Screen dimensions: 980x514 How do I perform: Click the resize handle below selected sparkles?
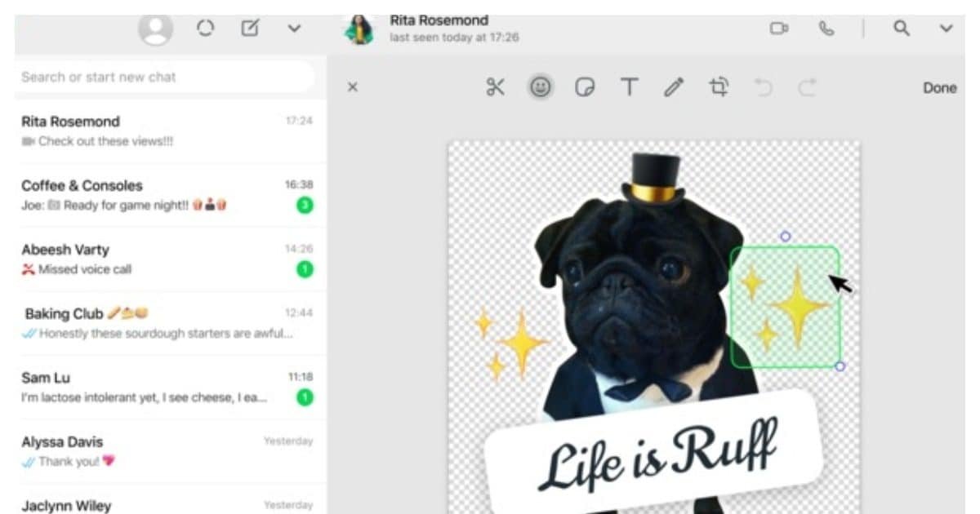pos(840,366)
